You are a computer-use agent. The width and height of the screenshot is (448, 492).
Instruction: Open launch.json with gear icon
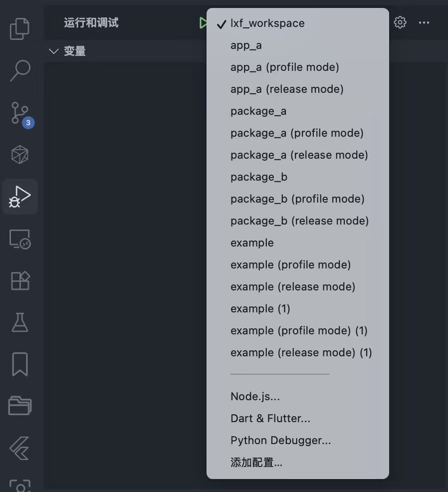[x=400, y=22]
